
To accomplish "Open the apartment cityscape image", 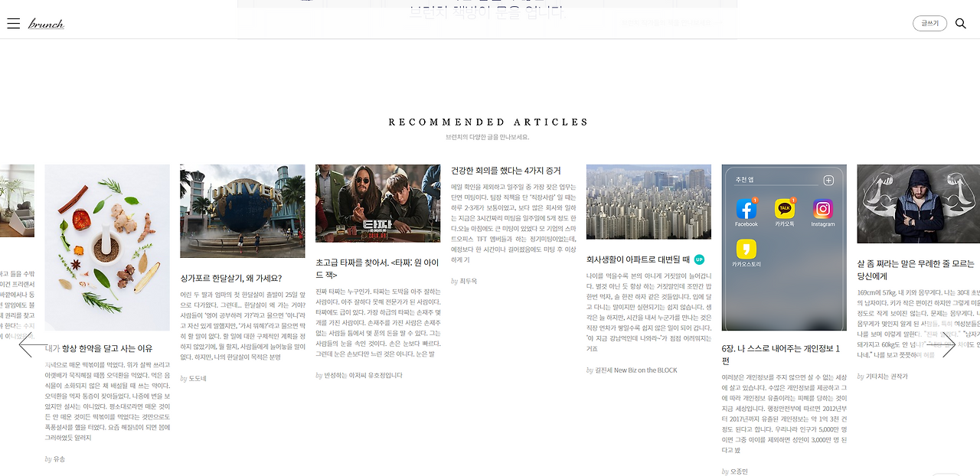I will (648, 202).
